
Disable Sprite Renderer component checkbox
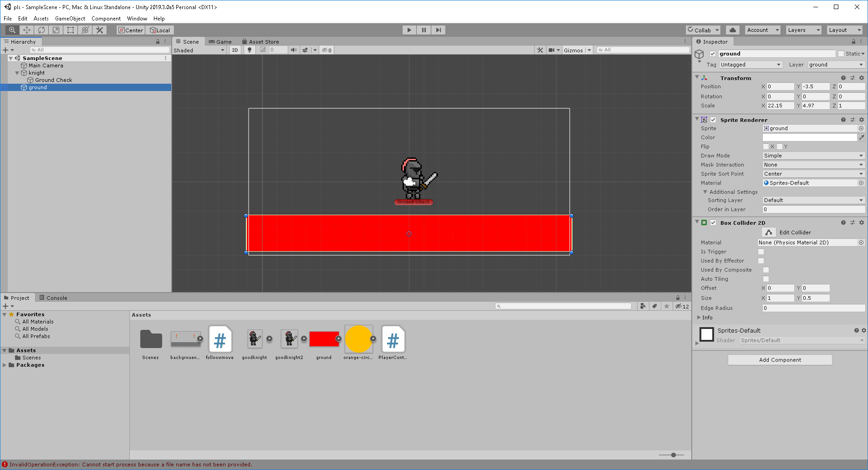713,120
